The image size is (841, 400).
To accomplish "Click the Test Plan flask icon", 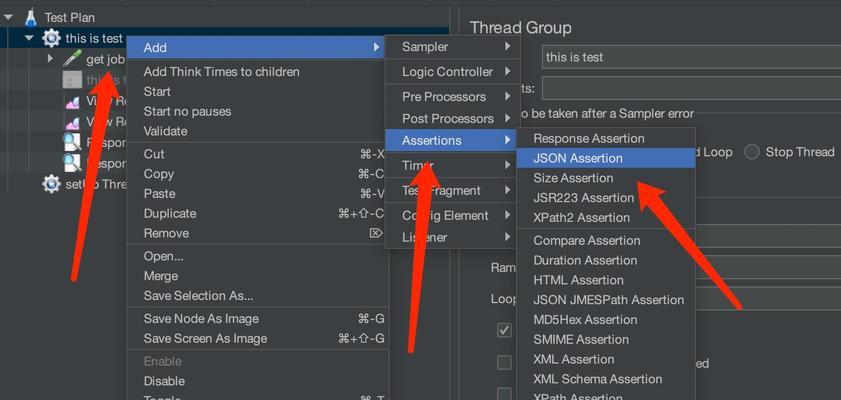I will pyautogui.click(x=31, y=17).
